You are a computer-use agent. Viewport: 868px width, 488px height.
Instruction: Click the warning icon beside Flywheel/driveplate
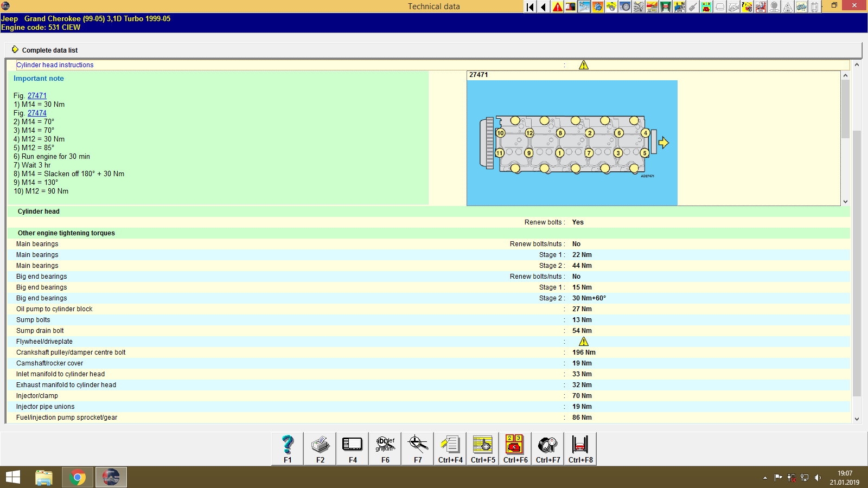[584, 341]
